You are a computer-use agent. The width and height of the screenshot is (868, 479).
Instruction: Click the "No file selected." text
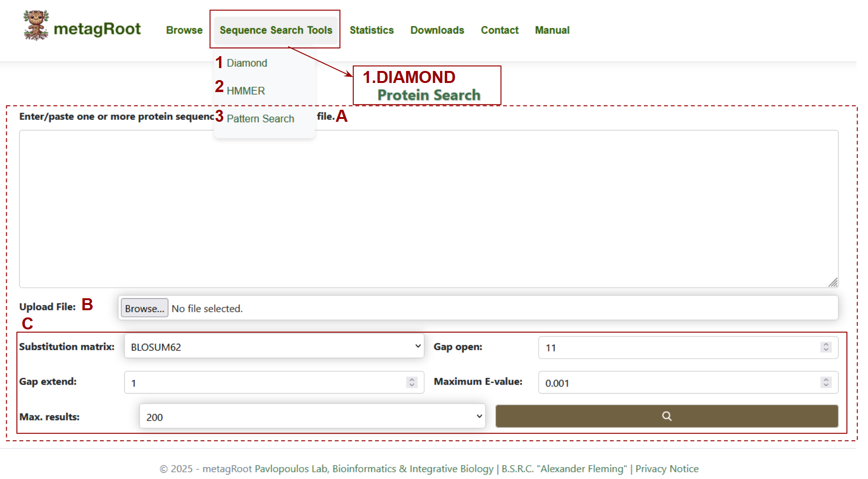pyautogui.click(x=207, y=309)
